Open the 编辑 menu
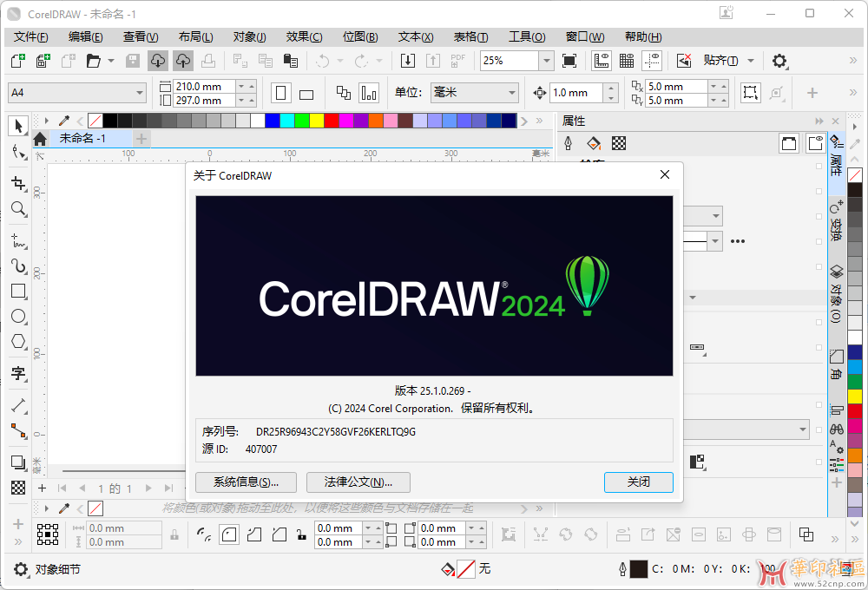Screen dimensions: 868x590 (86, 36)
